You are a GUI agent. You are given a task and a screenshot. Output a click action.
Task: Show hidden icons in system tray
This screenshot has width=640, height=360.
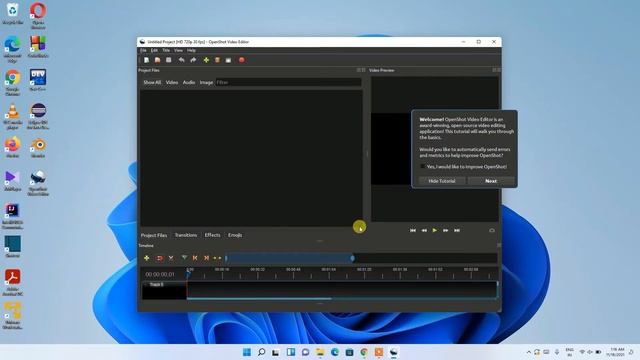coord(529,352)
